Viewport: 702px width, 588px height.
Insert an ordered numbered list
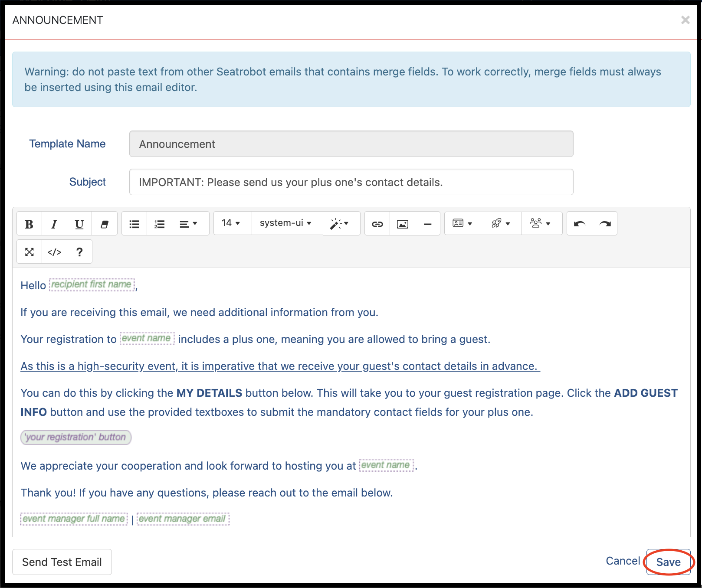[x=160, y=224]
